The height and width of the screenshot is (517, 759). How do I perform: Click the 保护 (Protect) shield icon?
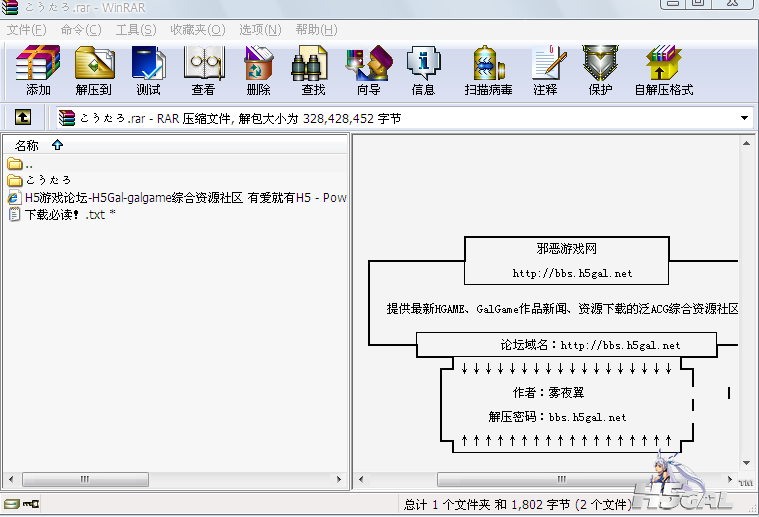600,70
